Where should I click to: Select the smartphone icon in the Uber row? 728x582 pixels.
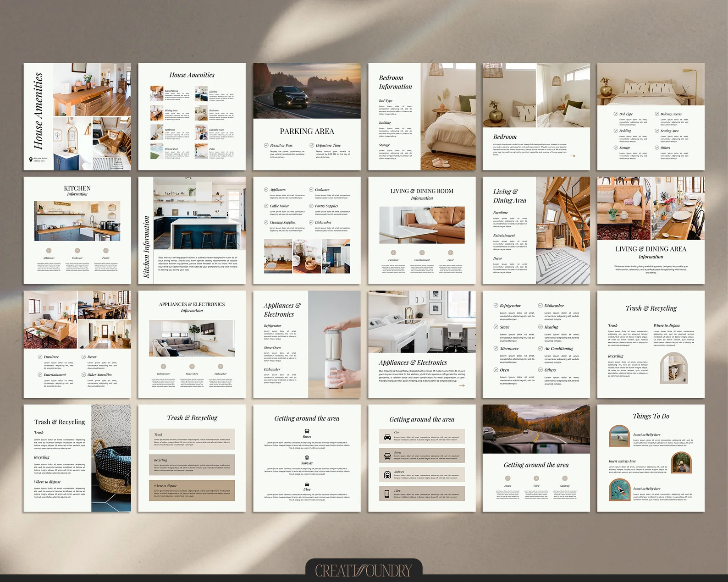coord(387,494)
